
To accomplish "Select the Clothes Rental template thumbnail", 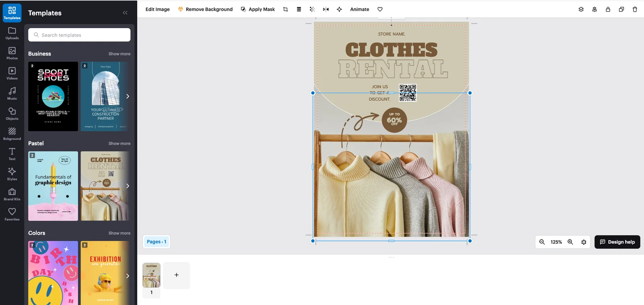I will click(x=105, y=186).
